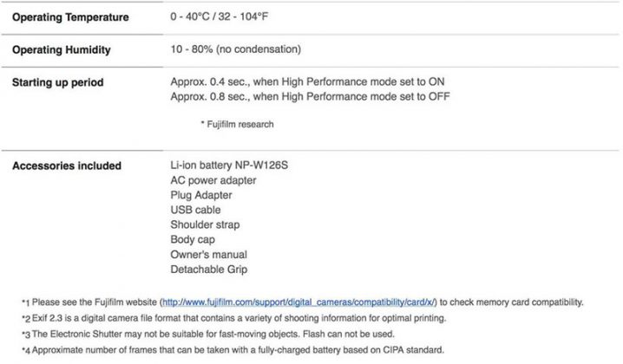Click the Owner's manual entry
The width and height of the screenshot is (623, 364).
click(208, 254)
